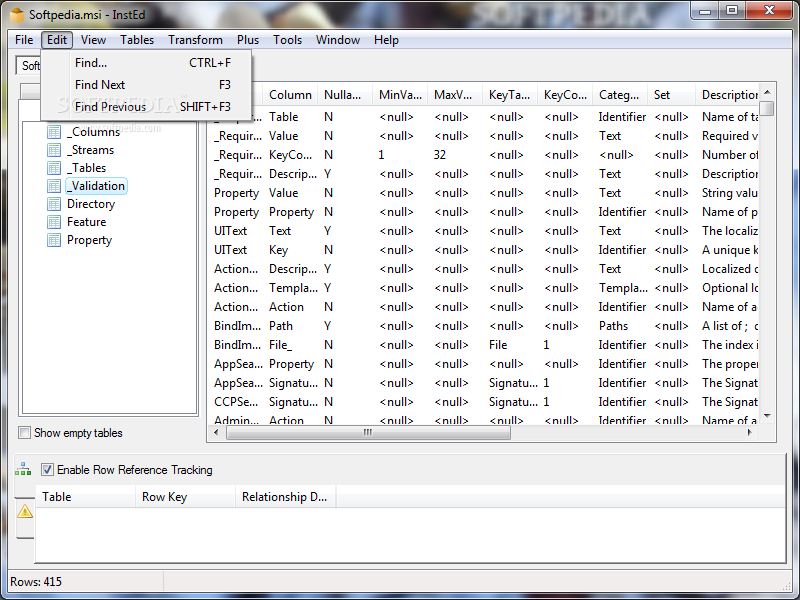
Task: Sort by the KeyTa... column header
Action: pyautogui.click(x=510, y=95)
